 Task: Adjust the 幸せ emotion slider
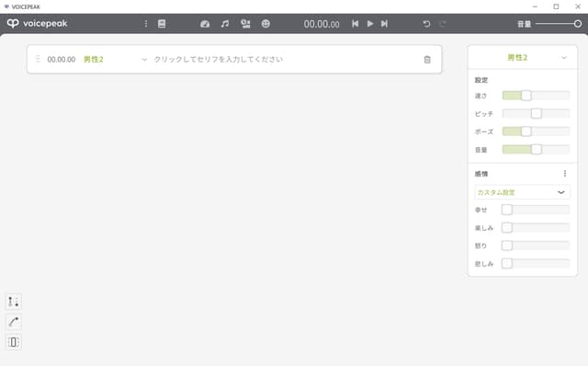536,210
